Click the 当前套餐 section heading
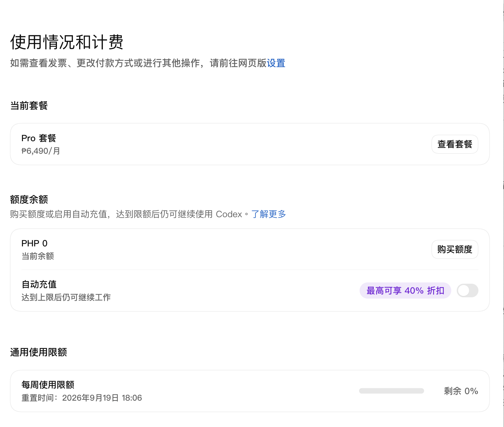Image resolution: width=504 pixels, height=427 pixels. (29, 106)
